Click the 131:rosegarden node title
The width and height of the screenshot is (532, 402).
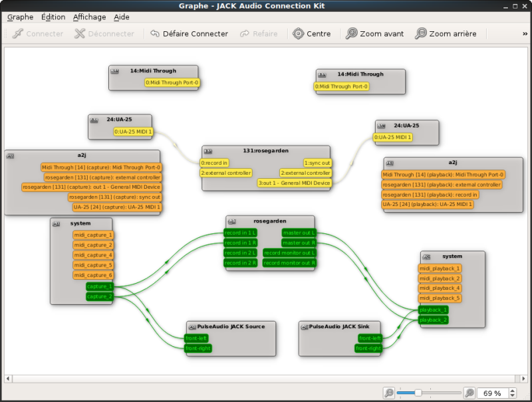click(x=265, y=151)
